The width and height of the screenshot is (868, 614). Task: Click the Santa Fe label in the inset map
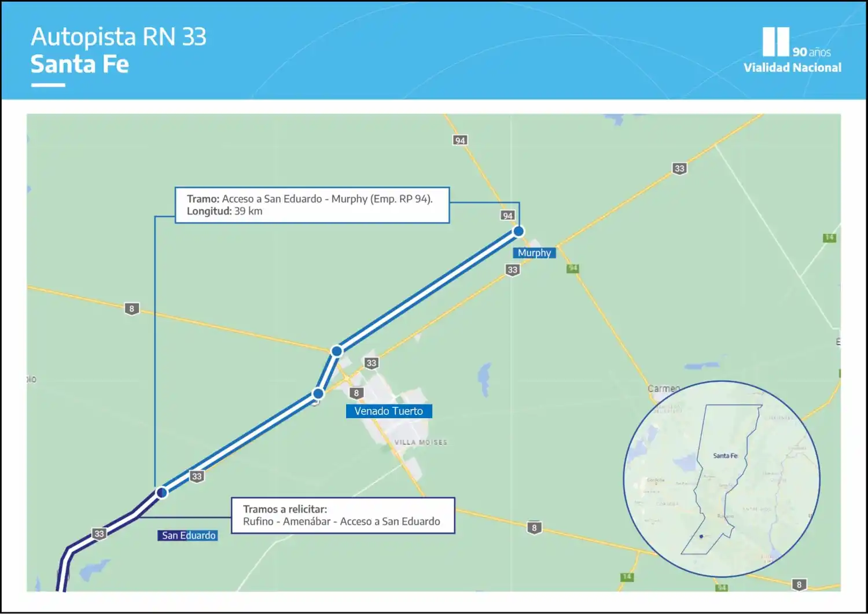(725, 456)
